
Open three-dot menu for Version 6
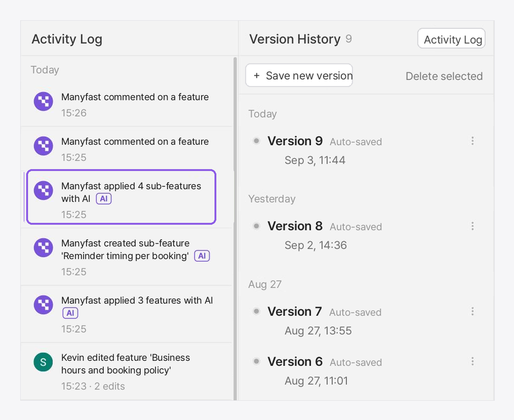[x=472, y=361]
